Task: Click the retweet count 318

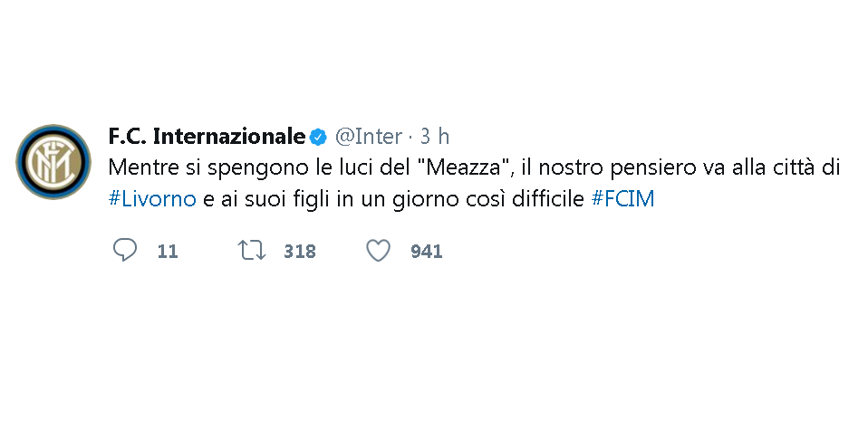Action: [300, 252]
